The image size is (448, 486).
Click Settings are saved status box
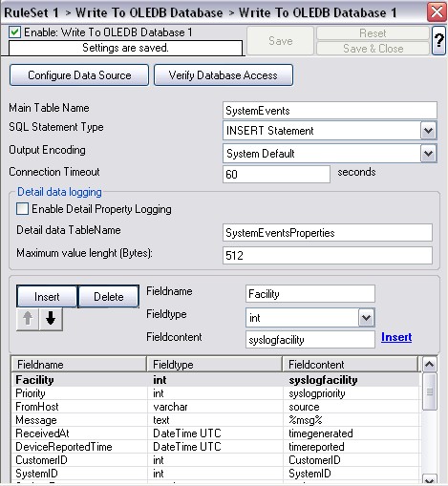125,48
